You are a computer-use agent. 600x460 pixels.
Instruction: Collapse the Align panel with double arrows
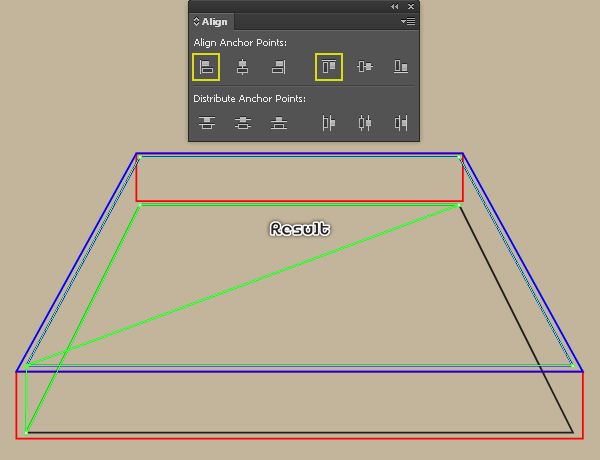coord(395,7)
